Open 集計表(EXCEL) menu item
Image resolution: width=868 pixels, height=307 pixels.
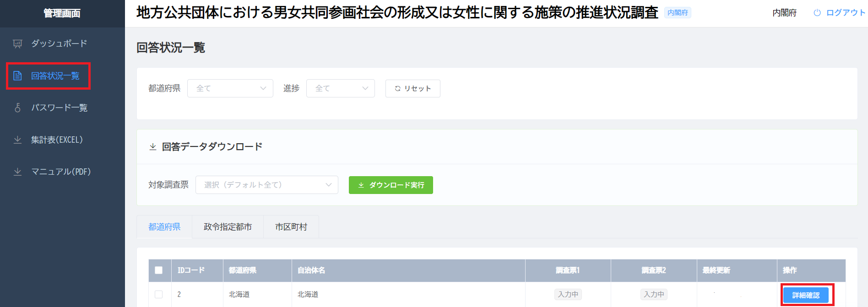(x=62, y=140)
